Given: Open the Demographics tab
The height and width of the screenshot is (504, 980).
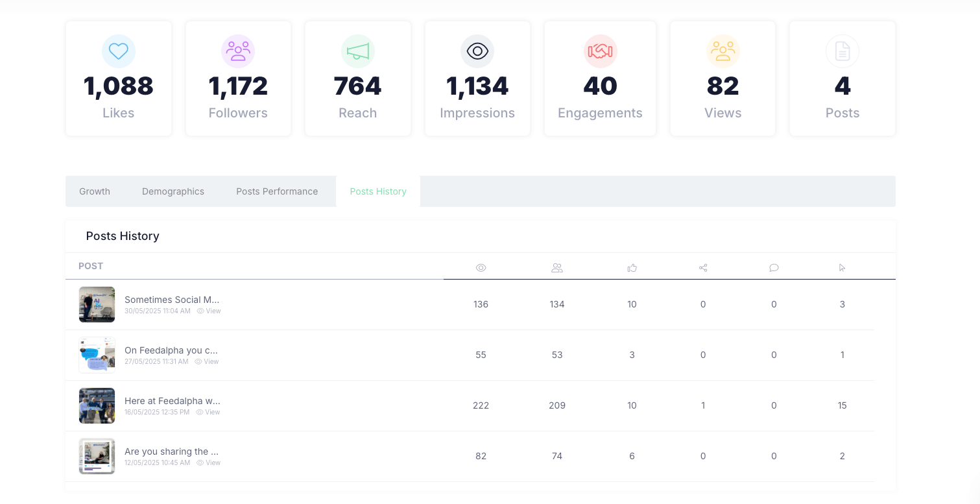Looking at the screenshot, I should coord(173,191).
